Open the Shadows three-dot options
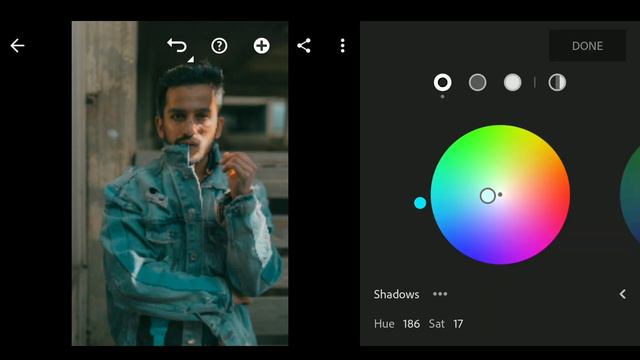 pyautogui.click(x=440, y=294)
